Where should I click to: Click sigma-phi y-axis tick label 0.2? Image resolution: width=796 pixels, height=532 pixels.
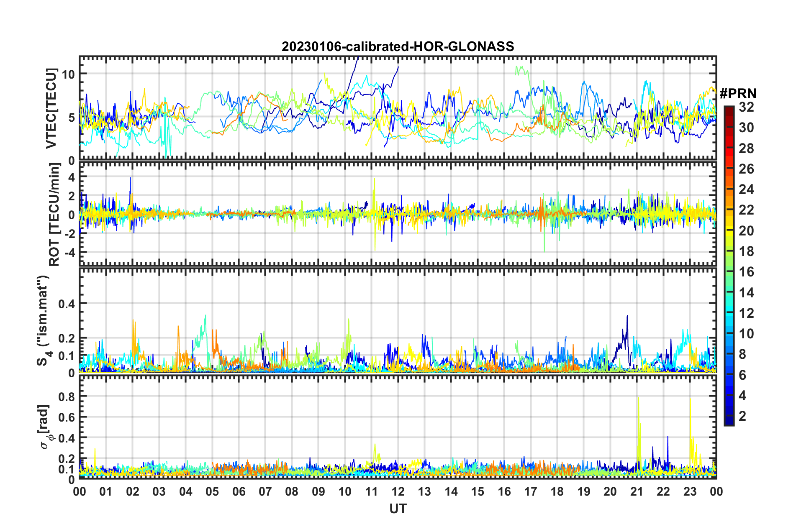[x=67, y=459]
